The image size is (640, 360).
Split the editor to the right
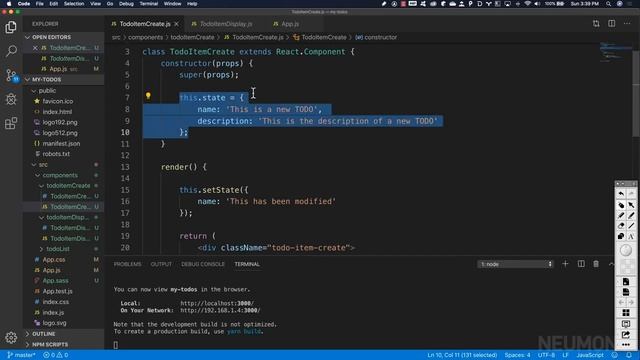point(611,24)
